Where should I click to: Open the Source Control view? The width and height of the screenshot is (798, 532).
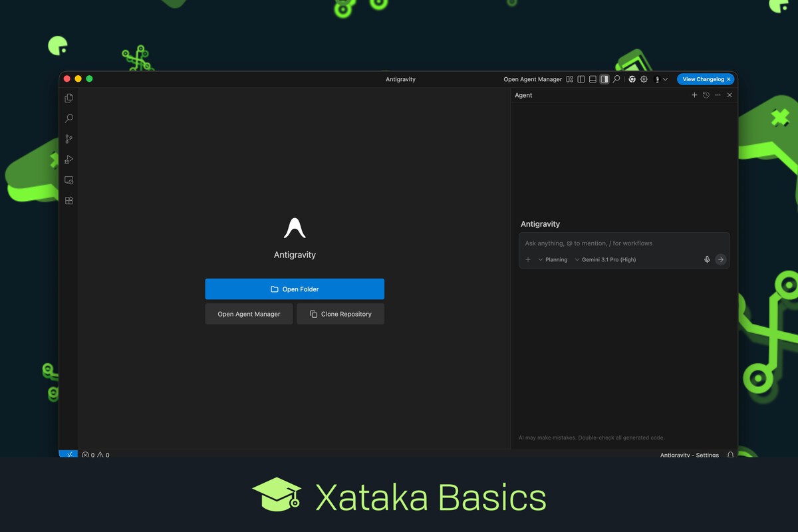click(x=68, y=139)
